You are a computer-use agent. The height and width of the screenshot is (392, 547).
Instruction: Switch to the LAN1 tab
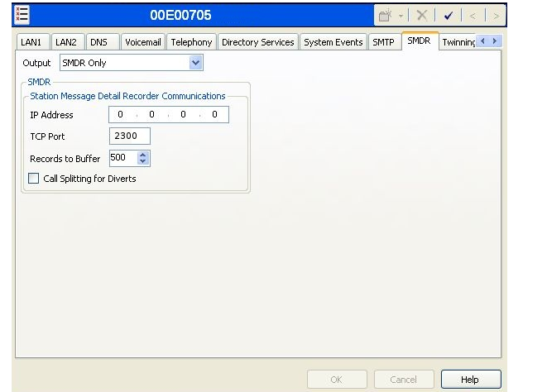33,42
